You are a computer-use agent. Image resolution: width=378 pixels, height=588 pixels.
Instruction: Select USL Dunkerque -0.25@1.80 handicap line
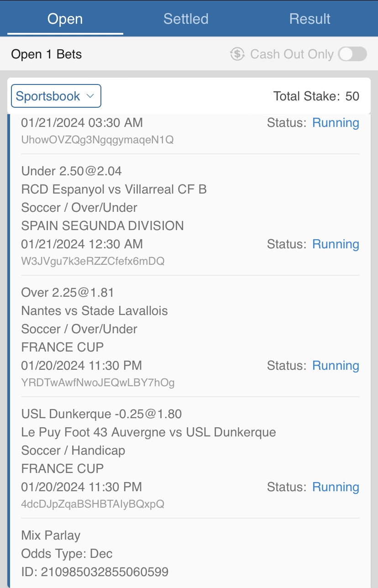101,414
